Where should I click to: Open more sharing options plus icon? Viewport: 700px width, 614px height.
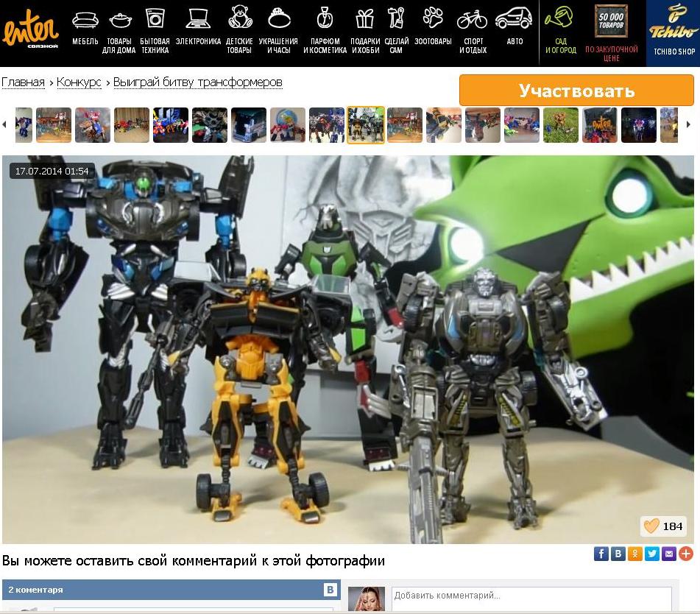686,554
